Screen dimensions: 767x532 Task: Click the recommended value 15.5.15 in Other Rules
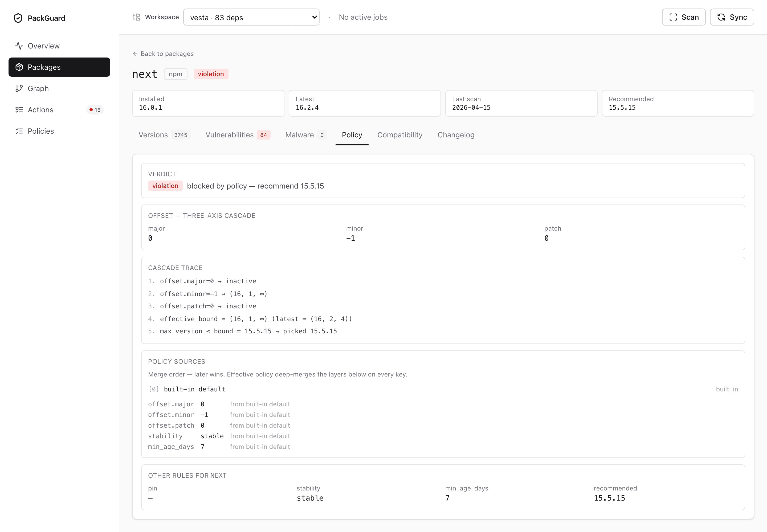pyautogui.click(x=609, y=498)
